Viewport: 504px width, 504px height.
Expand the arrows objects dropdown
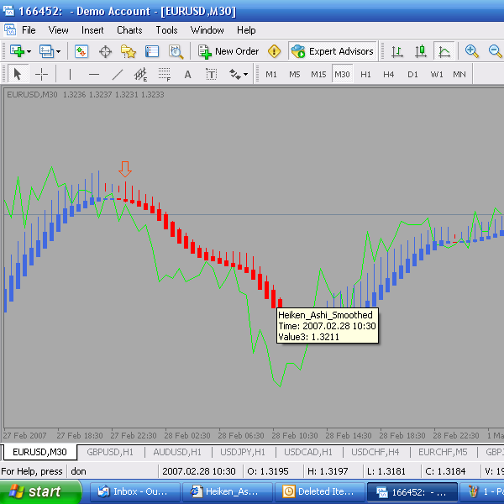pyautogui.click(x=246, y=74)
